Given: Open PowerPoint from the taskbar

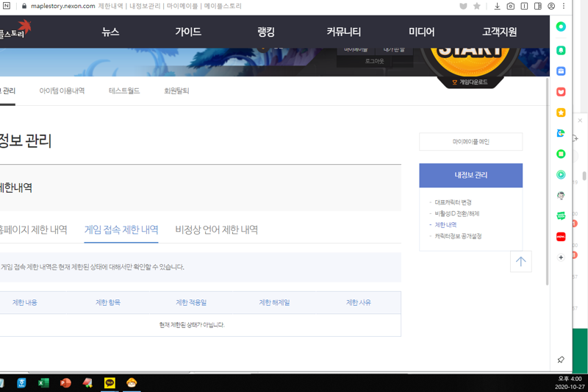Looking at the screenshot, I should click(x=65, y=383).
